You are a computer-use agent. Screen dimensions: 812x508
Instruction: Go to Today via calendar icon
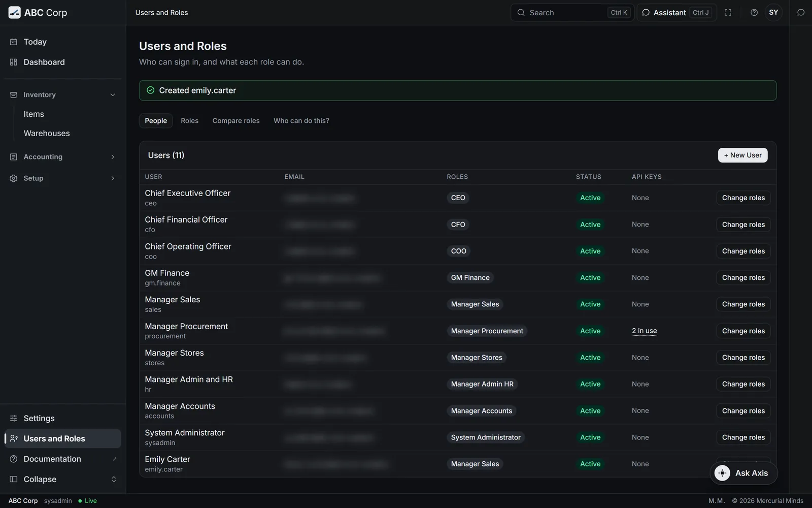[14, 42]
